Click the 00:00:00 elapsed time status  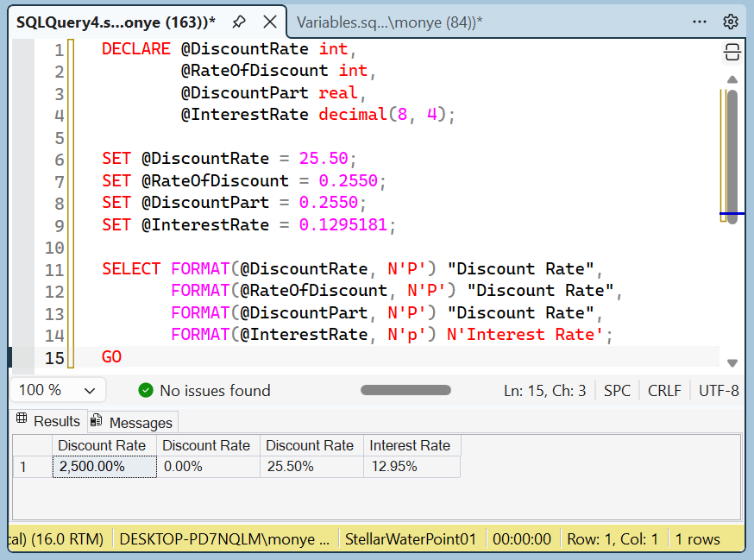(x=522, y=539)
